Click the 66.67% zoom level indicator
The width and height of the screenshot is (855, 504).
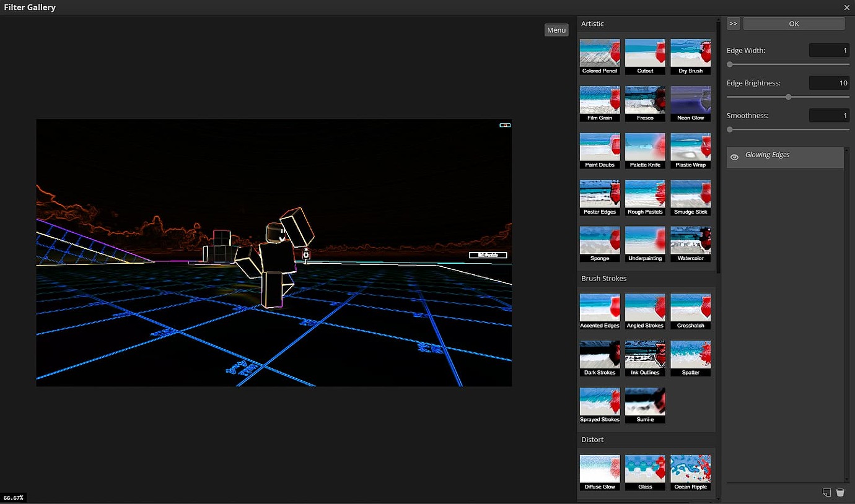12,497
